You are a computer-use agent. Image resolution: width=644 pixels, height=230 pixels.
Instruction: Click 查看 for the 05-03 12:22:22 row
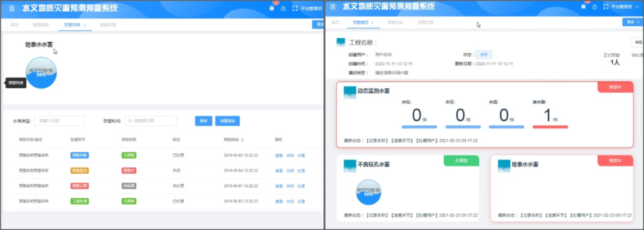pos(279,201)
